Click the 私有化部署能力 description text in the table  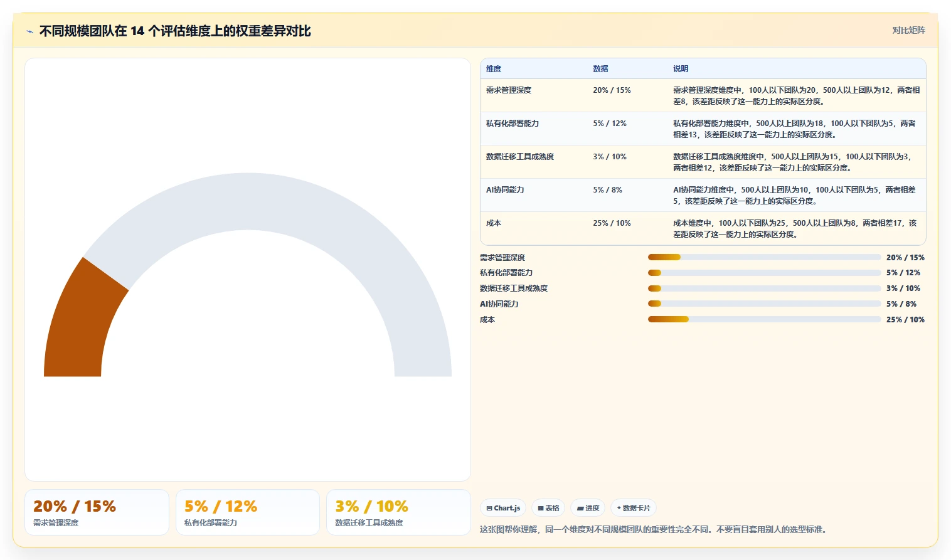795,129
